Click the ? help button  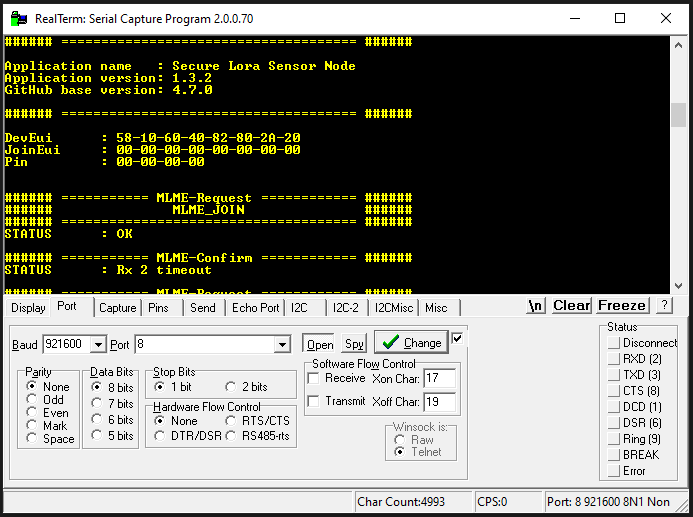[x=664, y=306]
